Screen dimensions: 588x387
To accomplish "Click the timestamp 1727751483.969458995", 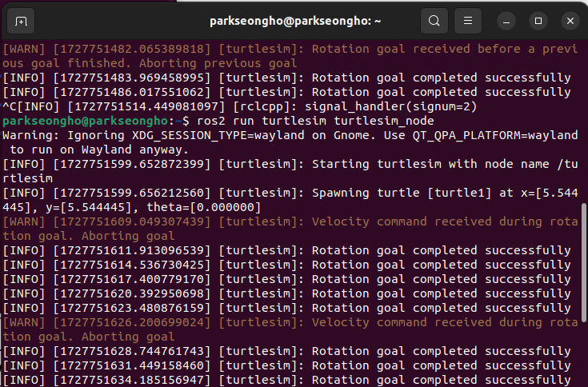I will point(132,78).
